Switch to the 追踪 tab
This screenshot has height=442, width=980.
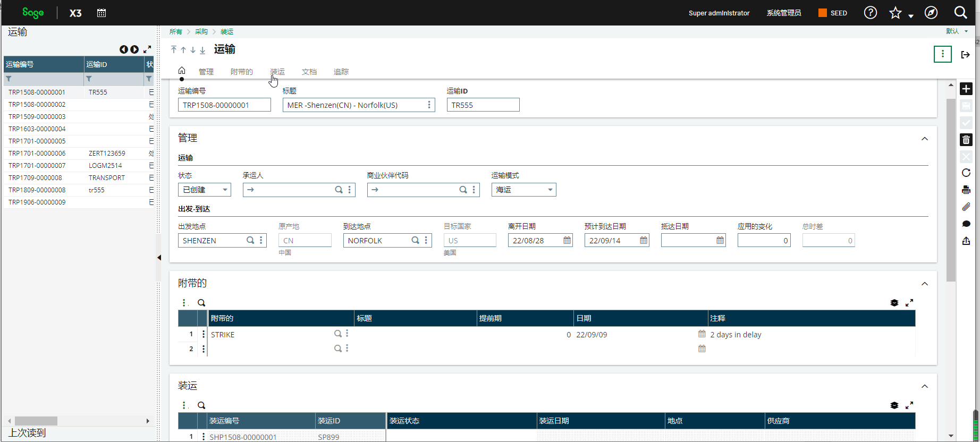(341, 72)
